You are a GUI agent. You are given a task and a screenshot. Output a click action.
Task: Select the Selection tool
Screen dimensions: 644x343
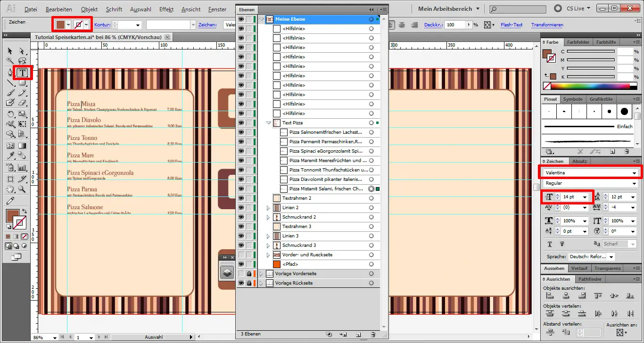click(x=9, y=51)
